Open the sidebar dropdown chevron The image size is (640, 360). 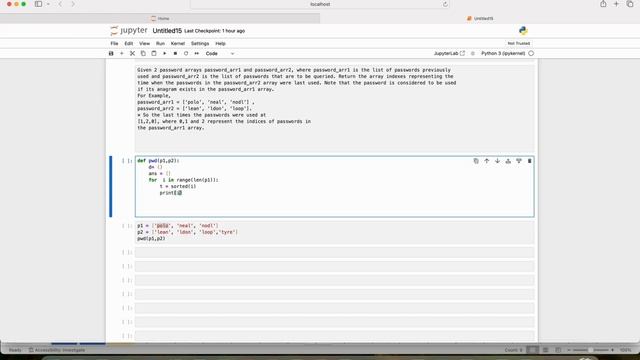[48, 4]
